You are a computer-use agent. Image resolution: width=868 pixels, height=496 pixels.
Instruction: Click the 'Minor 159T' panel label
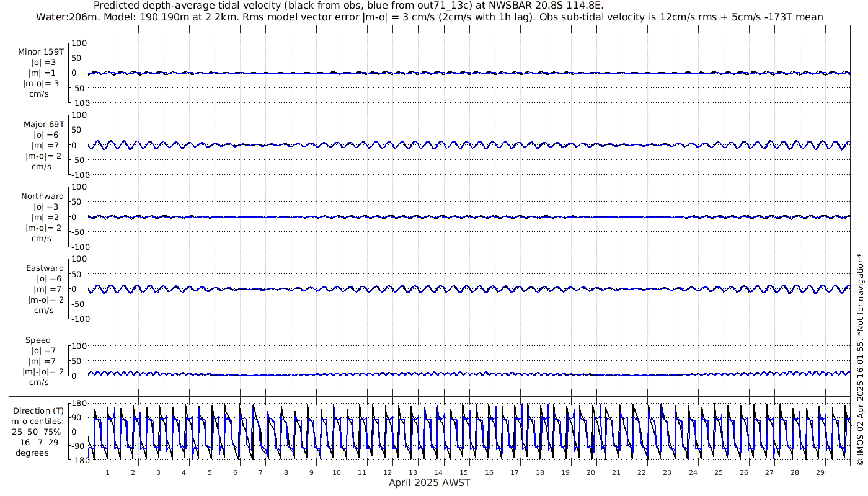[x=41, y=52]
